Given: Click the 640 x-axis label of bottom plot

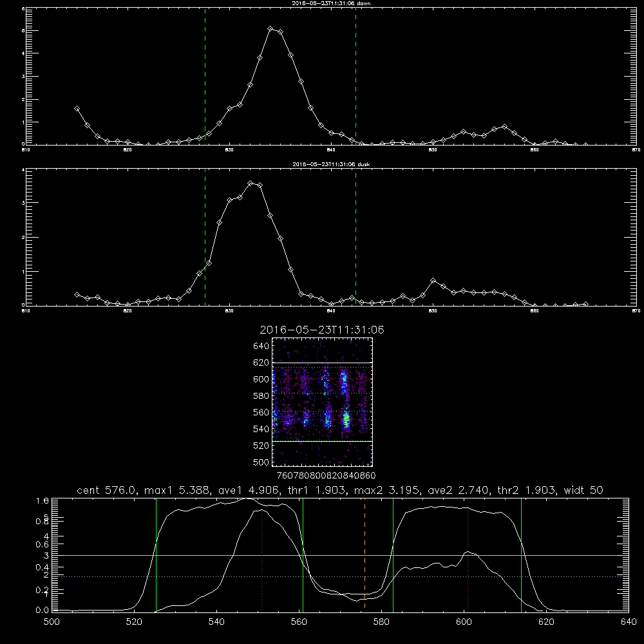Looking at the screenshot, I should [629, 622].
